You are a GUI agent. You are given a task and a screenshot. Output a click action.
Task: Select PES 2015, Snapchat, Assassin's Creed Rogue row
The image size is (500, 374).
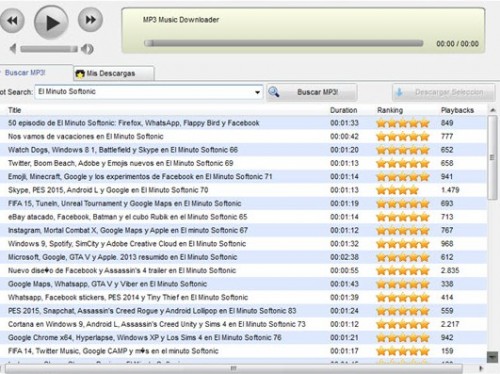(243, 311)
